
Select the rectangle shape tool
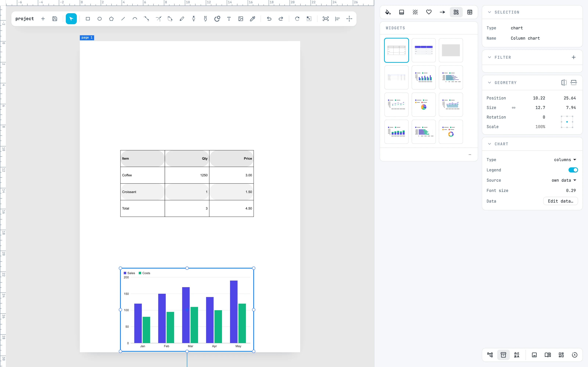coord(88,19)
